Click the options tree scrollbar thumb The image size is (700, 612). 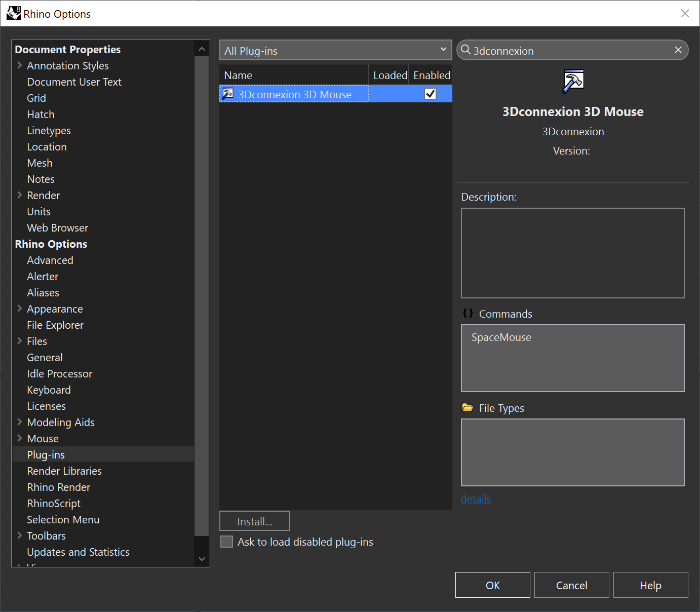point(202,295)
